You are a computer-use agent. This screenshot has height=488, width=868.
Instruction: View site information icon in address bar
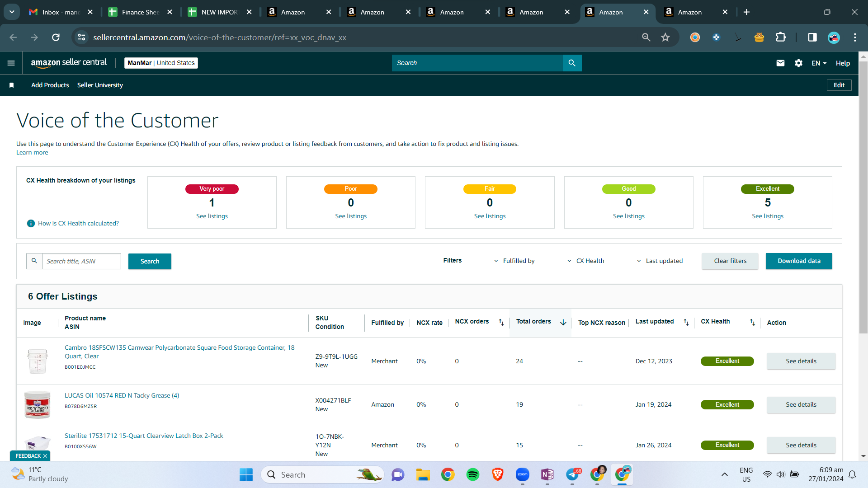click(81, 38)
